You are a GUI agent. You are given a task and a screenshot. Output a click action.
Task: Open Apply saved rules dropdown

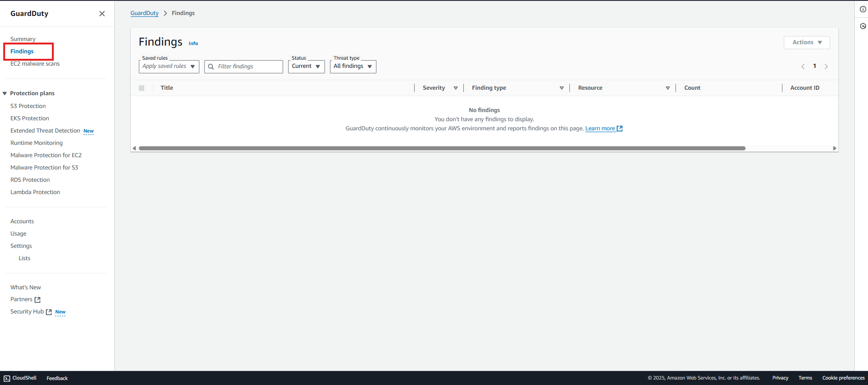coord(169,67)
